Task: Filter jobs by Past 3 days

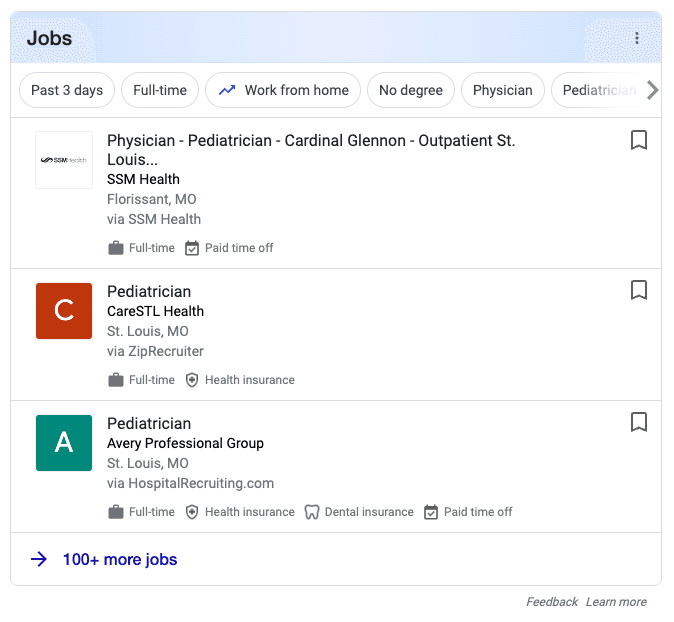Action: pyautogui.click(x=67, y=90)
